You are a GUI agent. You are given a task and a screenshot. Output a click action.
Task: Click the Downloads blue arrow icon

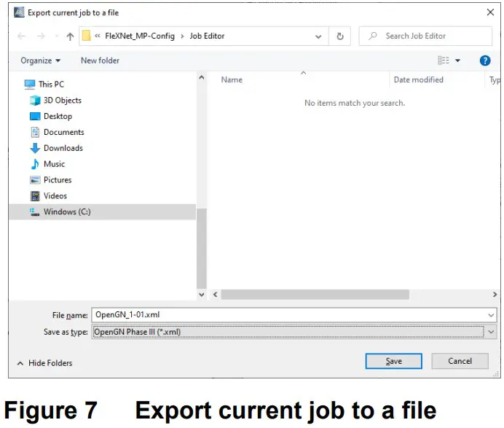(x=35, y=148)
